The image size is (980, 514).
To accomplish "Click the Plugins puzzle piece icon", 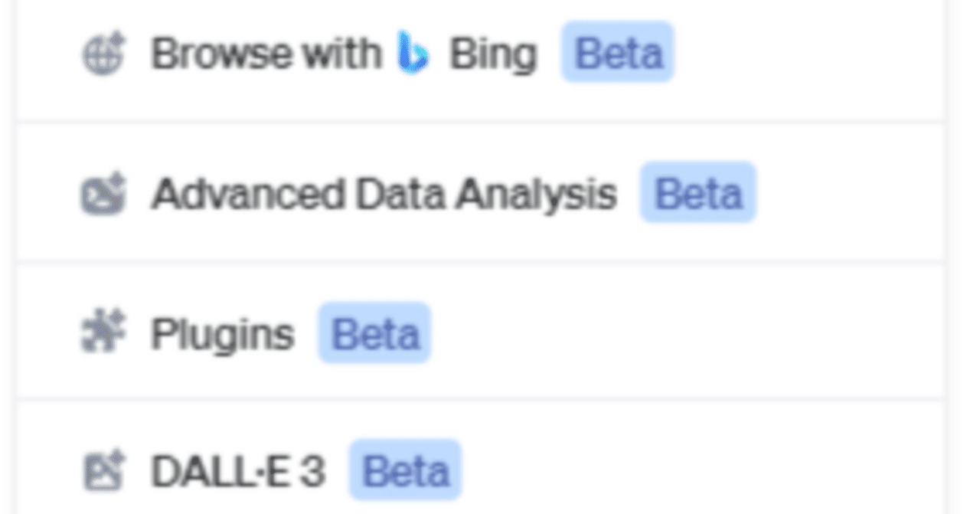I will (103, 335).
